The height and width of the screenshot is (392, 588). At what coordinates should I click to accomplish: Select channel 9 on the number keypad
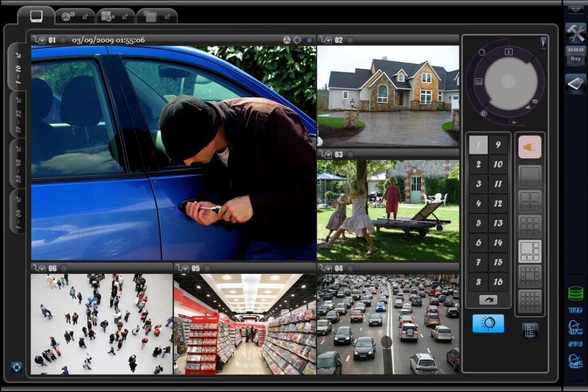[497, 145]
